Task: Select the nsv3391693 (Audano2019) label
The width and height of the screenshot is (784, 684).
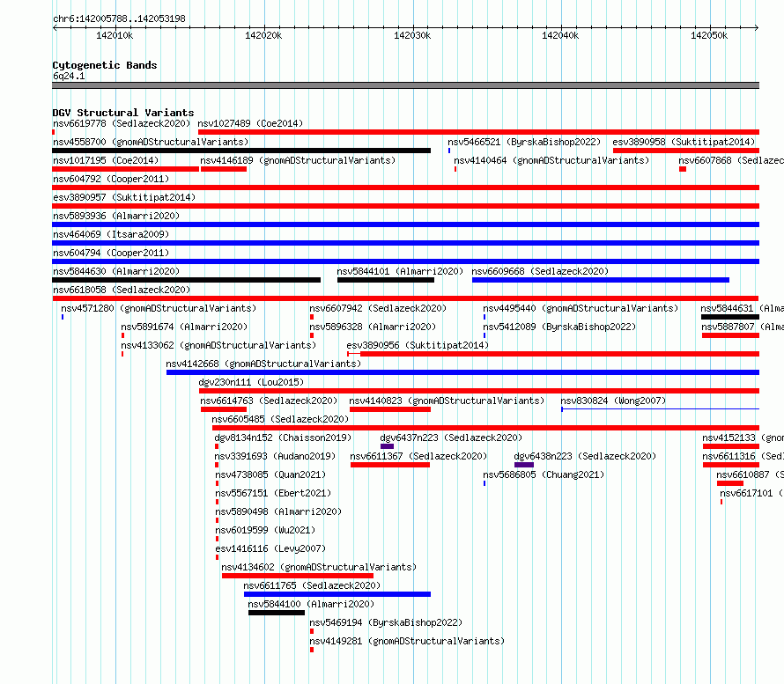Action: pos(275,456)
